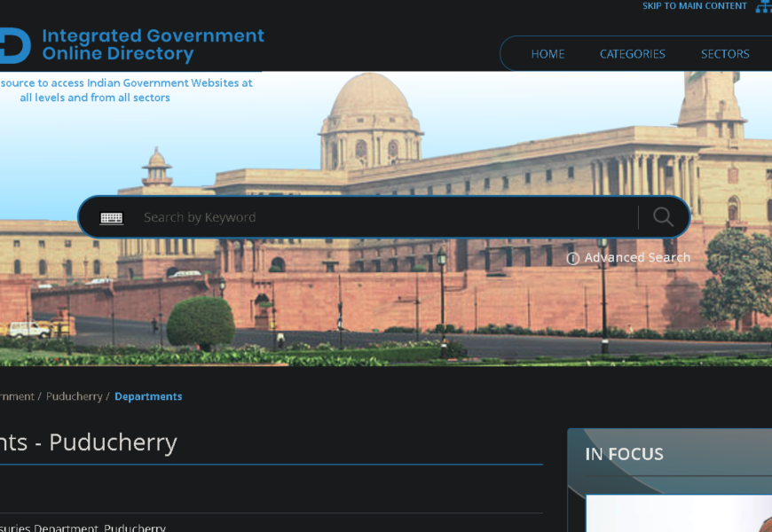Screen dimensions: 772x532
Task: Click the Departments - Puducherry page heading
Action: pos(89,443)
